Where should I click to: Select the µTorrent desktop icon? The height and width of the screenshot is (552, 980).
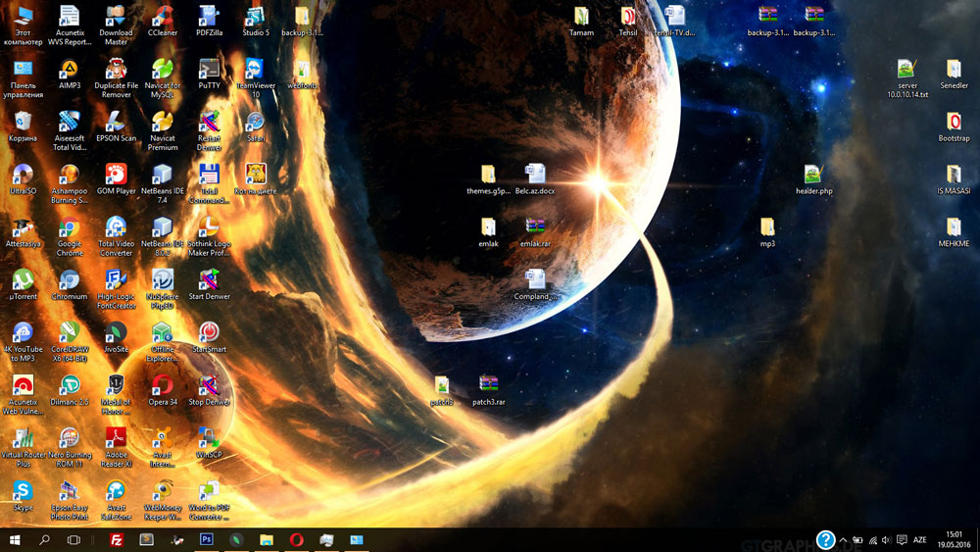pyautogui.click(x=24, y=285)
